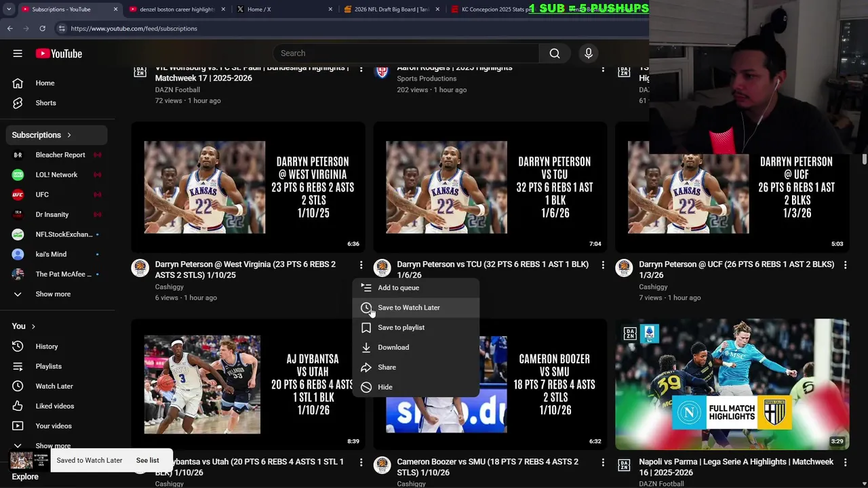Click the YouTube logo
Image resolution: width=868 pixels, height=488 pixels.
pyautogui.click(x=59, y=54)
